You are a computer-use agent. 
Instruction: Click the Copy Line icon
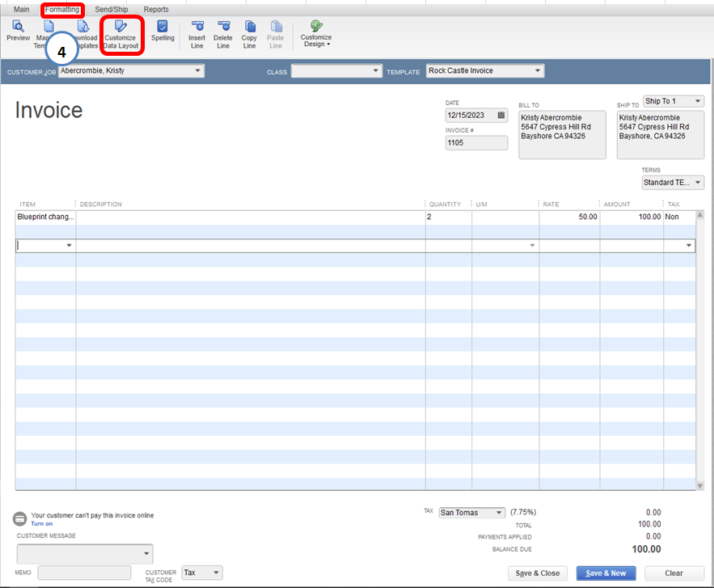249,35
